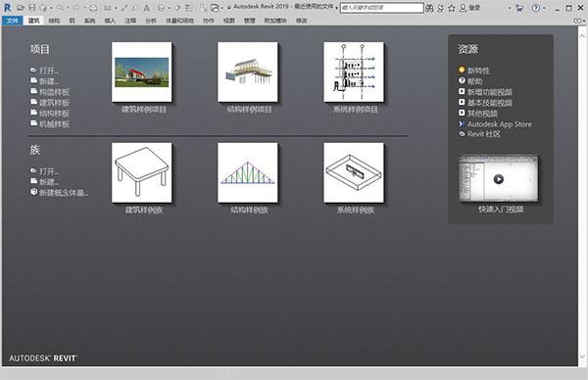Image resolution: width=588 pixels, height=380 pixels.
Task: Expand the Measure tool dropdown arrow
Action: coord(116,8)
